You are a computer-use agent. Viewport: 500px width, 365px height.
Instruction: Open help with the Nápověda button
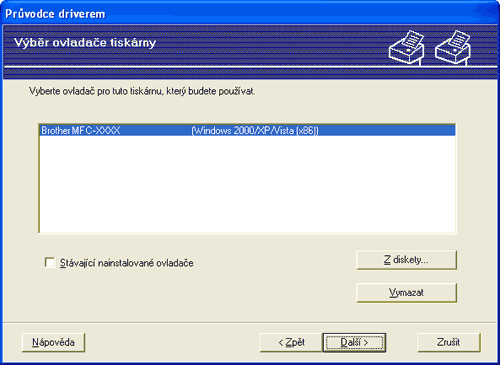tap(53, 342)
